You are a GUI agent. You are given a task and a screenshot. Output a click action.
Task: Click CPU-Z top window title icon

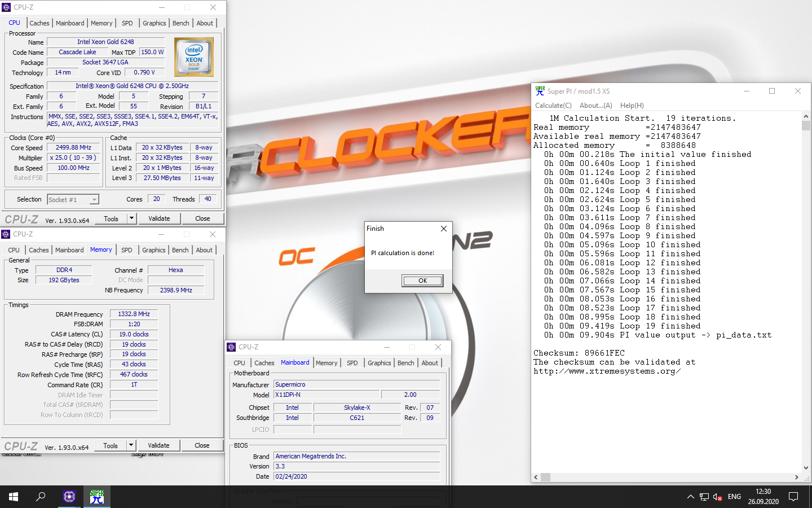click(x=6, y=7)
